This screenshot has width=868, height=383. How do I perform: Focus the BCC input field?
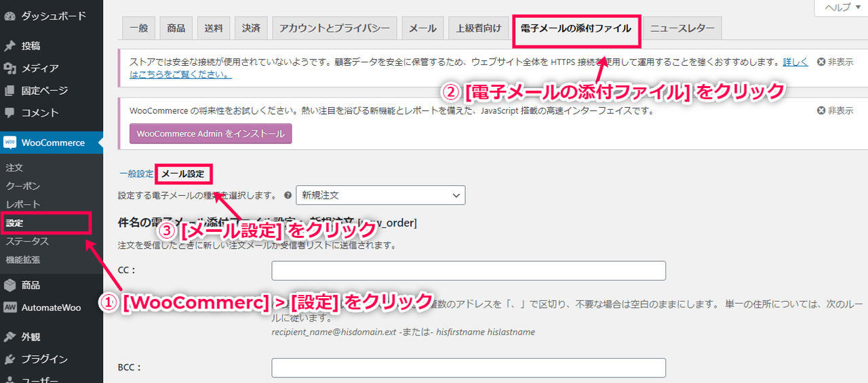click(469, 368)
